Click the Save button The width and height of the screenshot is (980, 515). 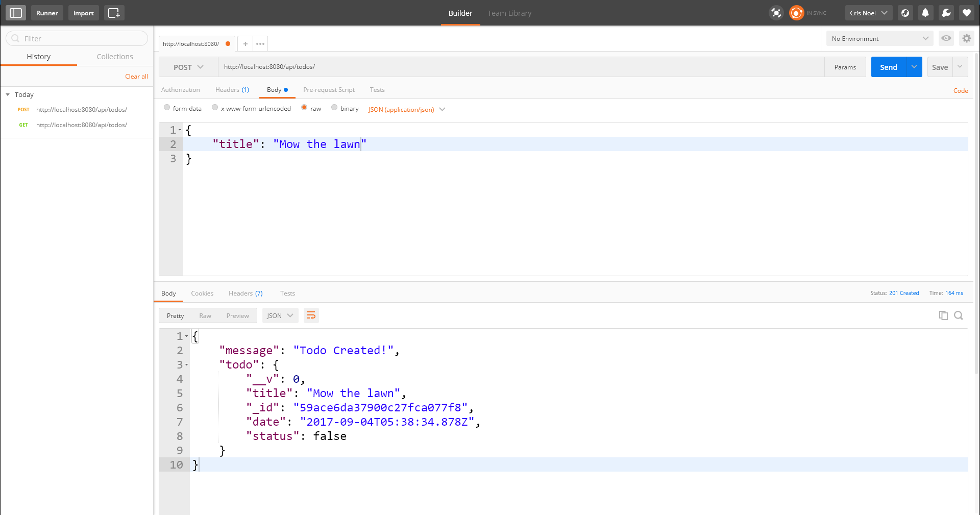(940, 67)
